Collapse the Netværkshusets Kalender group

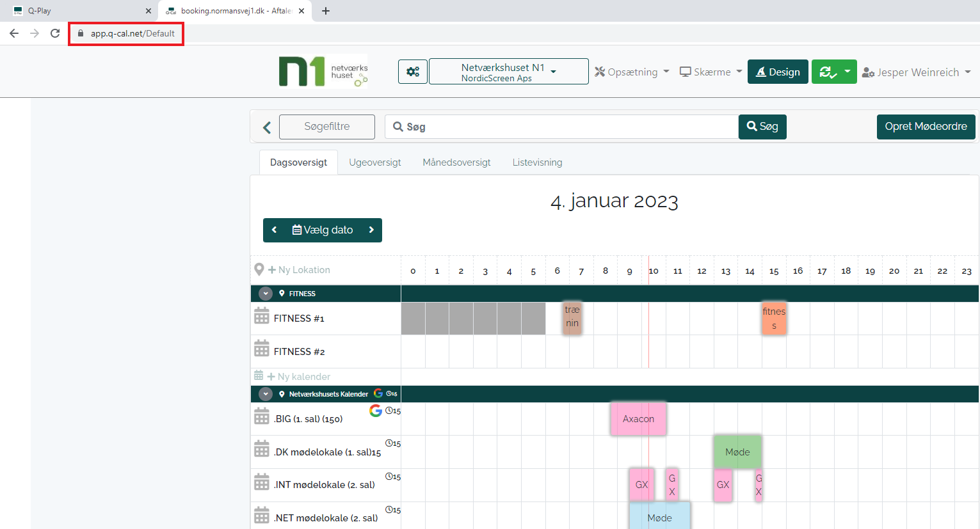pyautogui.click(x=266, y=394)
